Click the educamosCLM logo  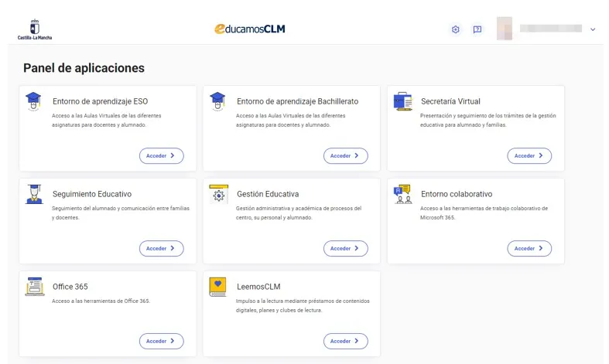250,29
